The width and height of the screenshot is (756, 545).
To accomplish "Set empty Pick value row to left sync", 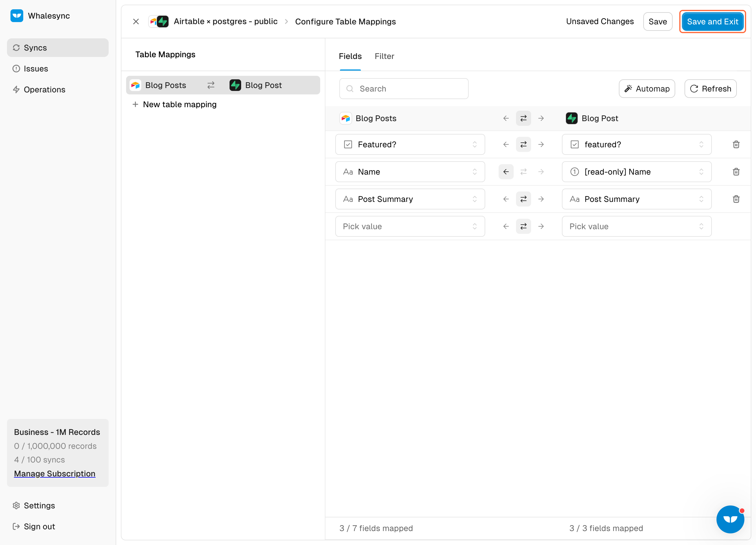I will point(506,226).
